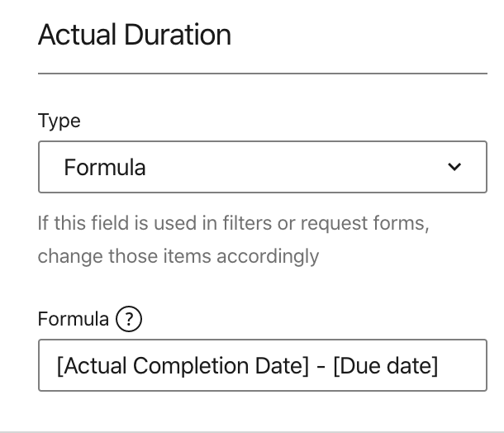Click the Actual Duration field title
Screen dimensions: 504x433
click(x=135, y=36)
